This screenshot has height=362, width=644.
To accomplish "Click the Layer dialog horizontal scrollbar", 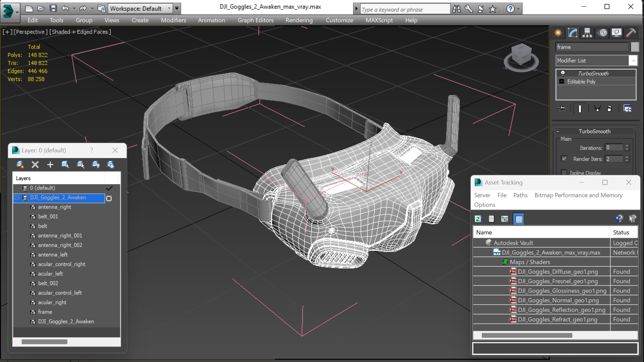I will click(x=44, y=342).
